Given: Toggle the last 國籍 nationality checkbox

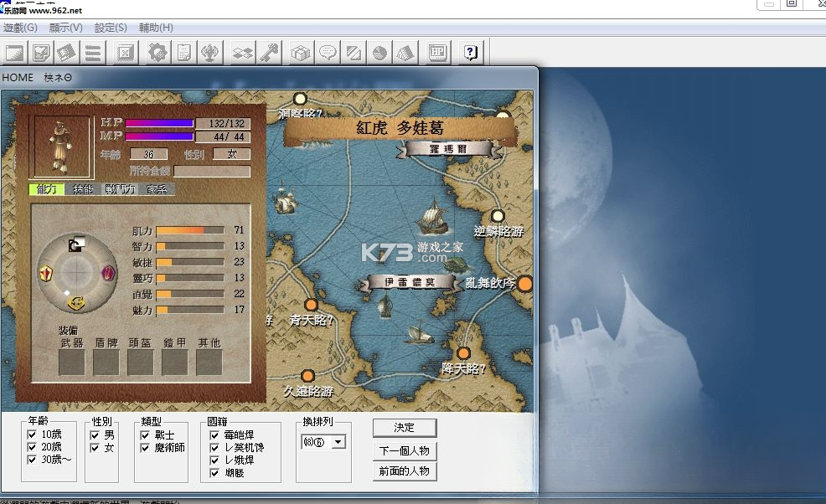Looking at the screenshot, I should click(214, 473).
